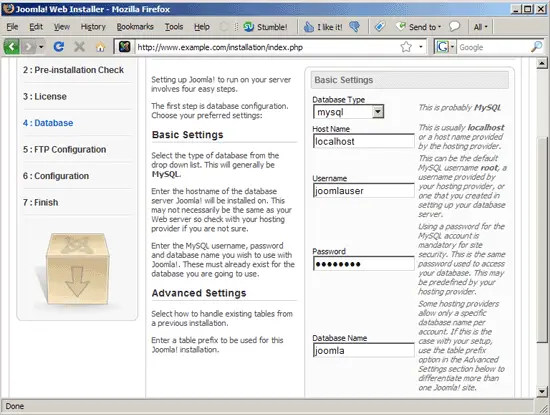
Task: Bookmark this page with the star icon
Action: tap(406, 47)
